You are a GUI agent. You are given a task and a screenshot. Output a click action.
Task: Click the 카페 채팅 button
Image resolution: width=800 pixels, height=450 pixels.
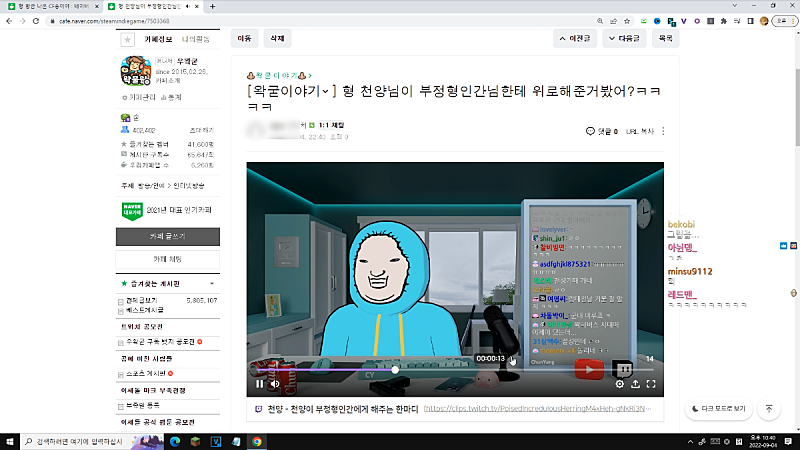pos(168,259)
